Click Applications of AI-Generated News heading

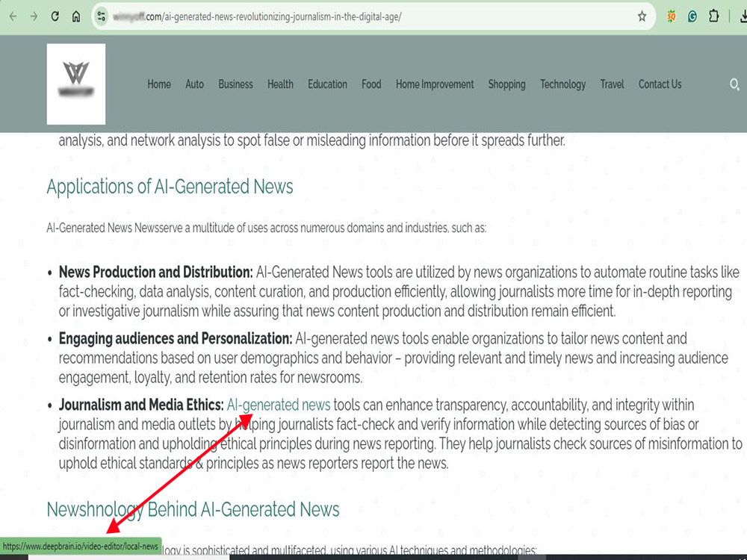click(170, 186)
